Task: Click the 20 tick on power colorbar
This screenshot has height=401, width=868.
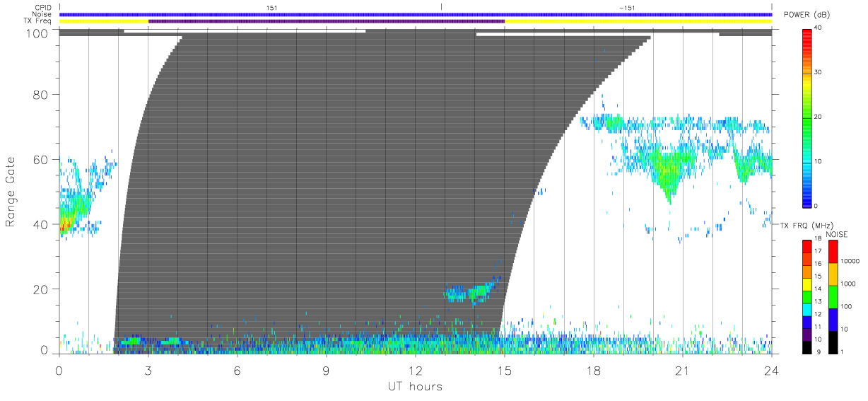Action: click(x=818, y=117)
